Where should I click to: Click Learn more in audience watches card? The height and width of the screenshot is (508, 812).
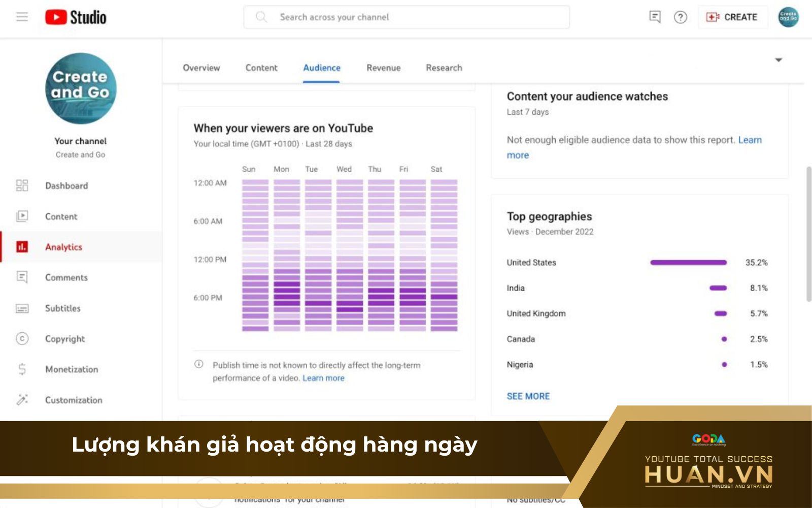[634, 147]
